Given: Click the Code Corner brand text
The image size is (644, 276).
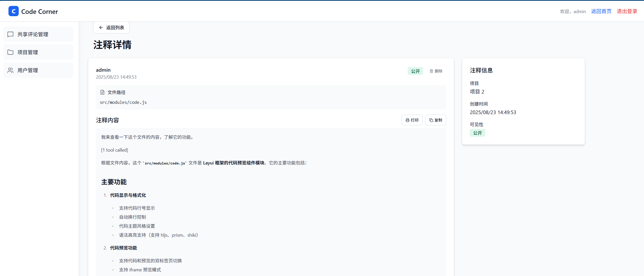Looking at the screenshot, I should coord(40,12).
